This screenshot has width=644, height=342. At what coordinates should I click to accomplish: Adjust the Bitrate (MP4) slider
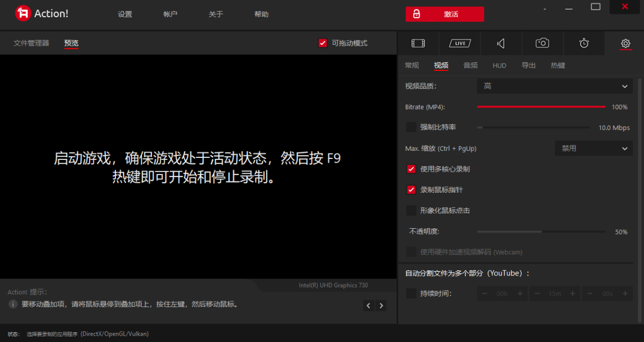(541, 107)
